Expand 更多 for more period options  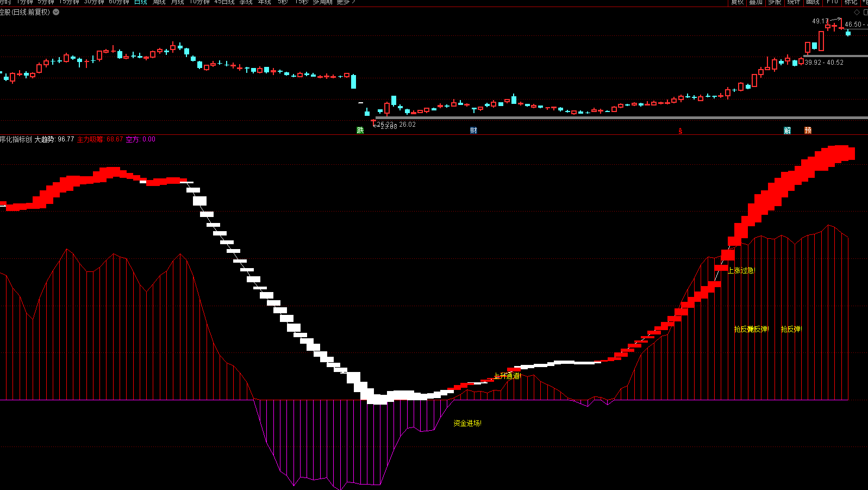tap(346, 2)
